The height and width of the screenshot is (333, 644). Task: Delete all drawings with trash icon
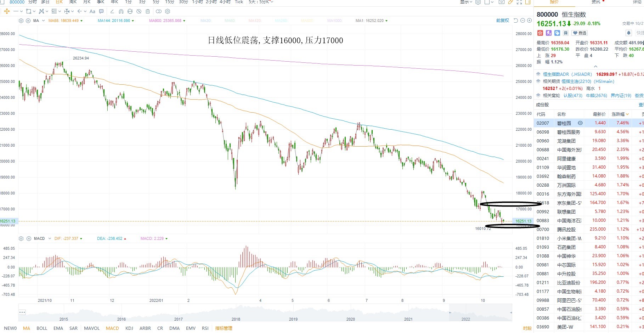[x=148, y=11]
